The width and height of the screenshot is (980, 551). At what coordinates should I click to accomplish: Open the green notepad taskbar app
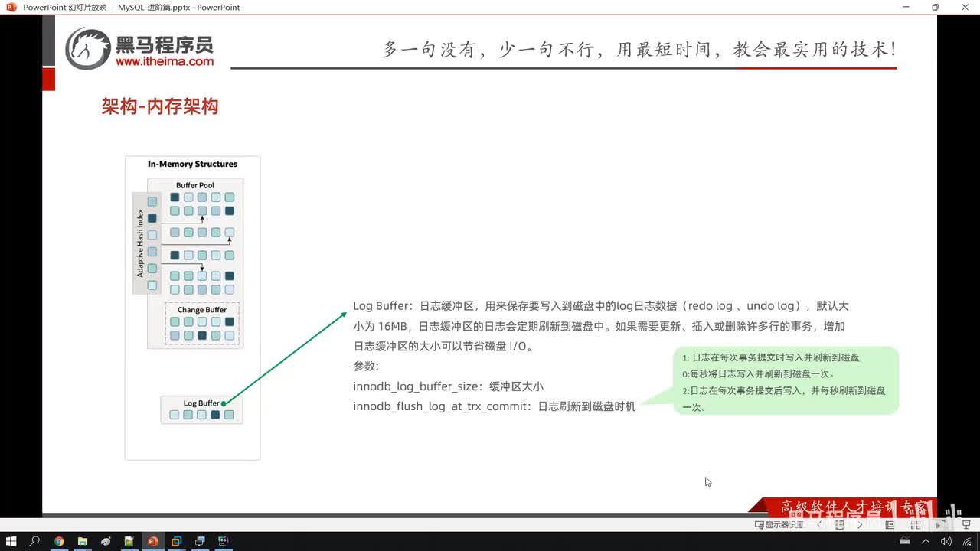pos(129,541)
